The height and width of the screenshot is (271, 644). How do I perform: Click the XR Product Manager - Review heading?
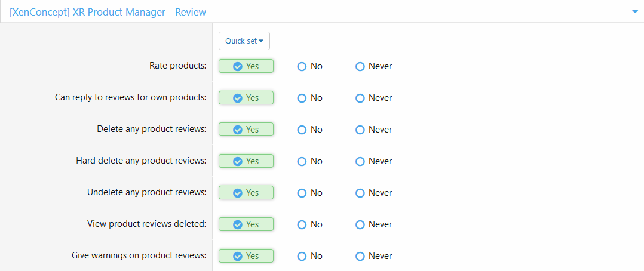point(108,13)
